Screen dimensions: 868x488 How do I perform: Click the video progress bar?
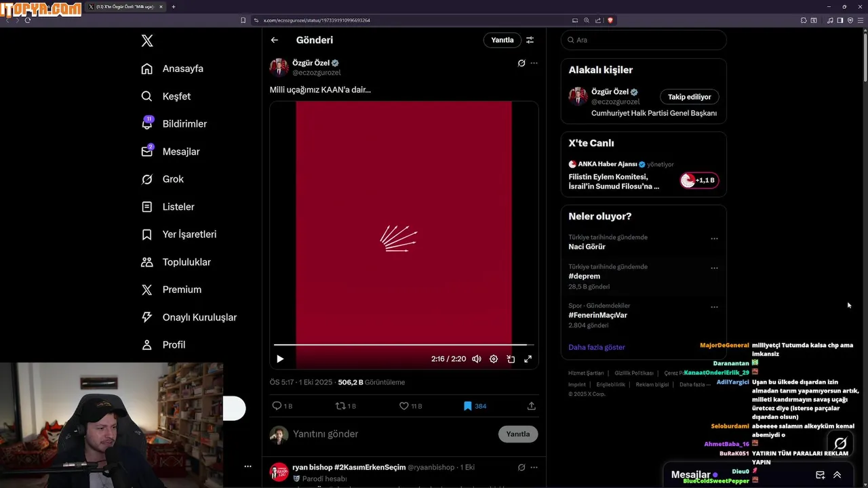pyautogui.click(x=404, y=345)
